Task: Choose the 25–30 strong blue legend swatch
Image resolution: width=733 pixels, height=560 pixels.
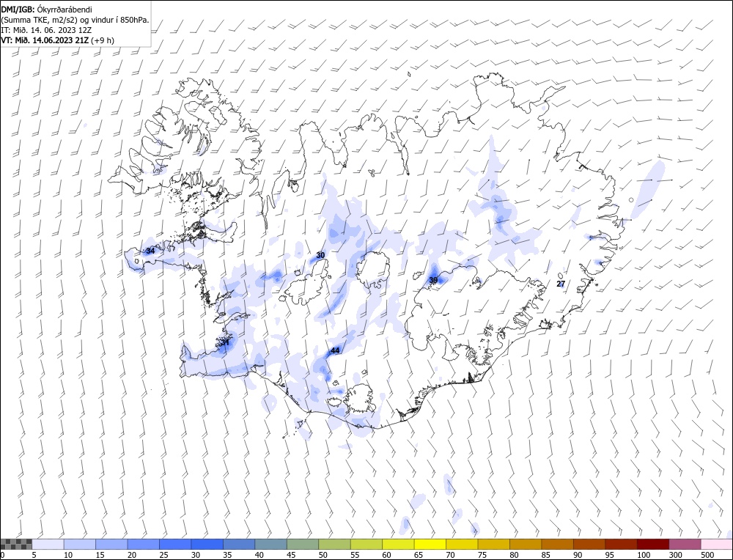Action: (175, 544)
